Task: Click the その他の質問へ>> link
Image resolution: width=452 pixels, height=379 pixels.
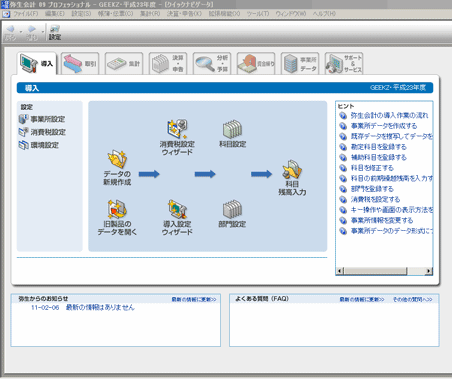Action: (x=412, y=300)
